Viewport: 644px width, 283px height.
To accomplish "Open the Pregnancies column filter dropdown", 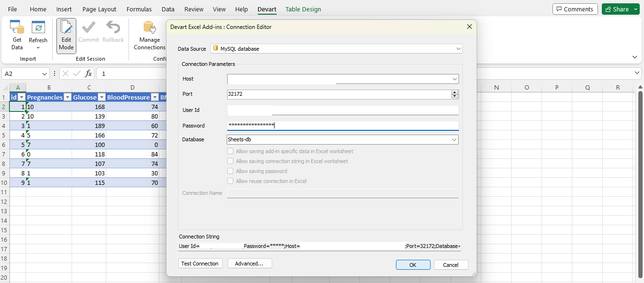I will pyautogui.click(x=67, y=97).
